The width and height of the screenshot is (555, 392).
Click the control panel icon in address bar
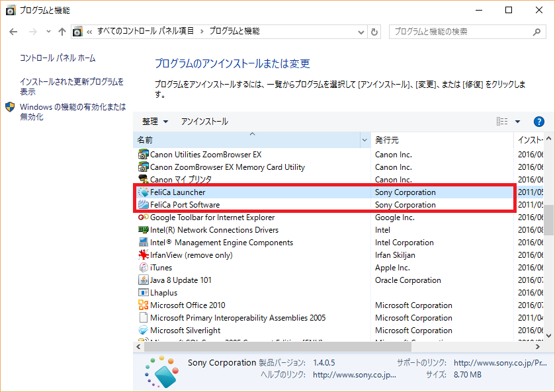tap(77, 32)
